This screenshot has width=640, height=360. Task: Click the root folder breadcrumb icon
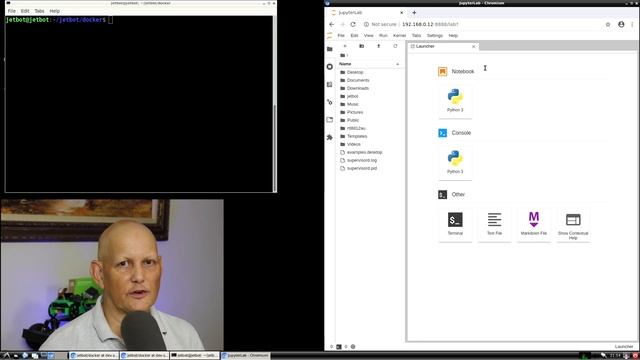point(343,55)
